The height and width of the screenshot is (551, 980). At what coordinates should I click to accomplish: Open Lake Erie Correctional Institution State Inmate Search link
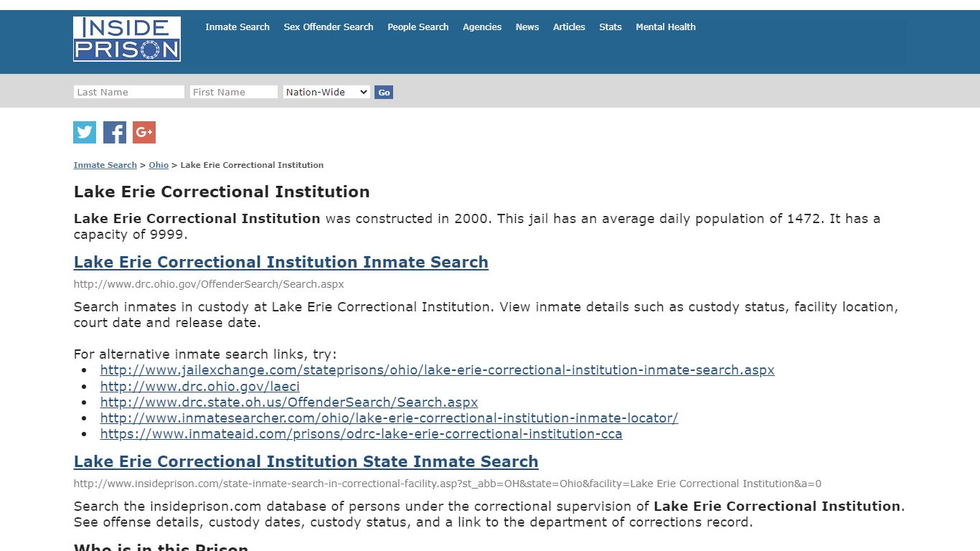(x=306, y=461)
